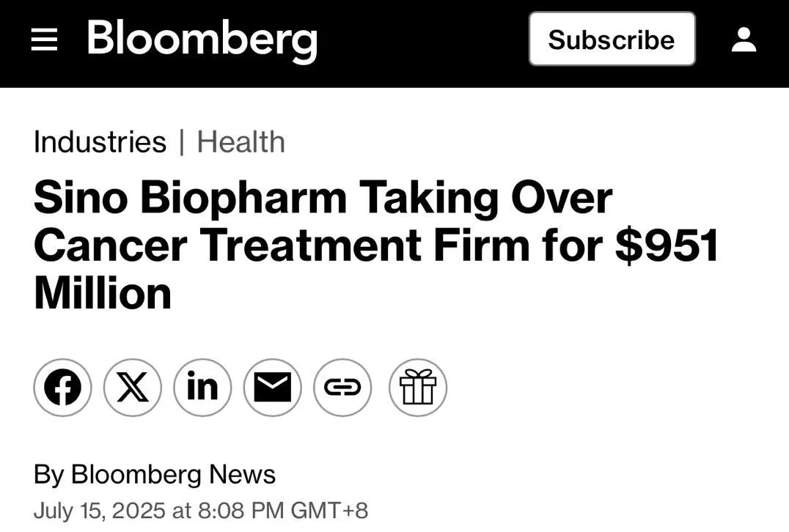
Task: Click the By Bloomberg News byline
Action: pos(154,474)
